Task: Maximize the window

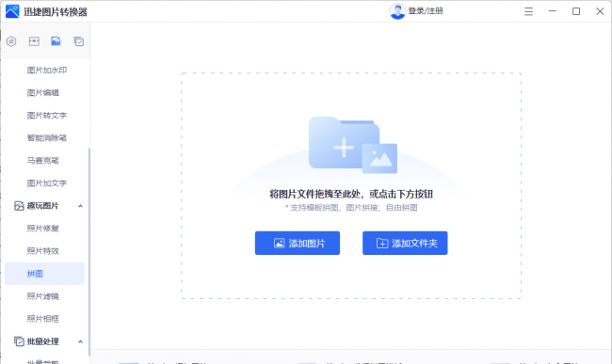Action: (x=576, y=11)
